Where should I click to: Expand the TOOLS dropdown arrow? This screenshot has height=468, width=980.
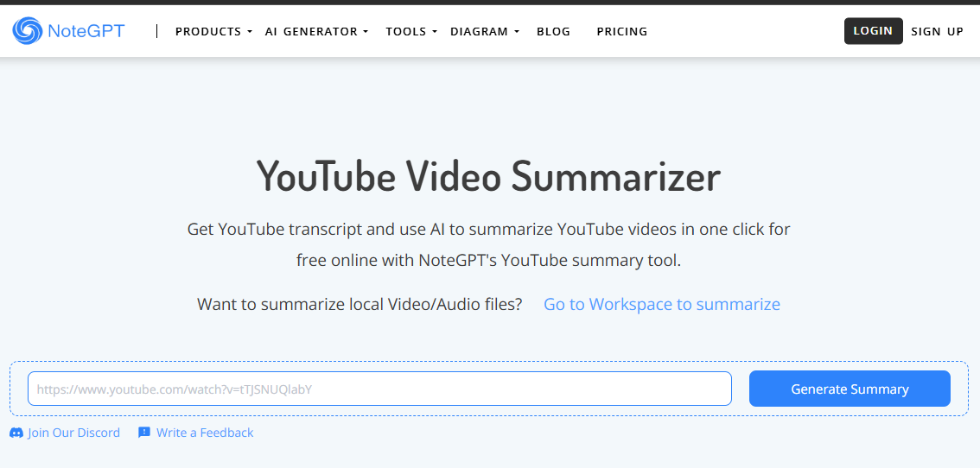(435, 32)
